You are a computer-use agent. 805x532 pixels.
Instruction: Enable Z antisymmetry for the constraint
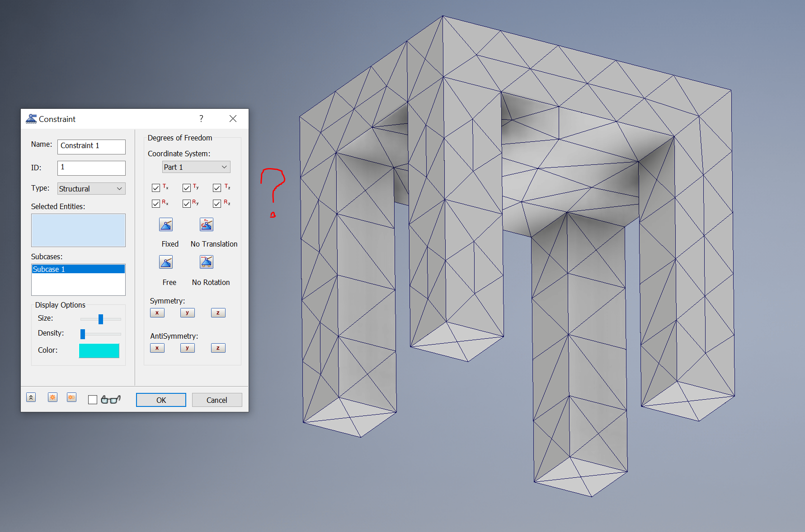(x=218, y=348)
